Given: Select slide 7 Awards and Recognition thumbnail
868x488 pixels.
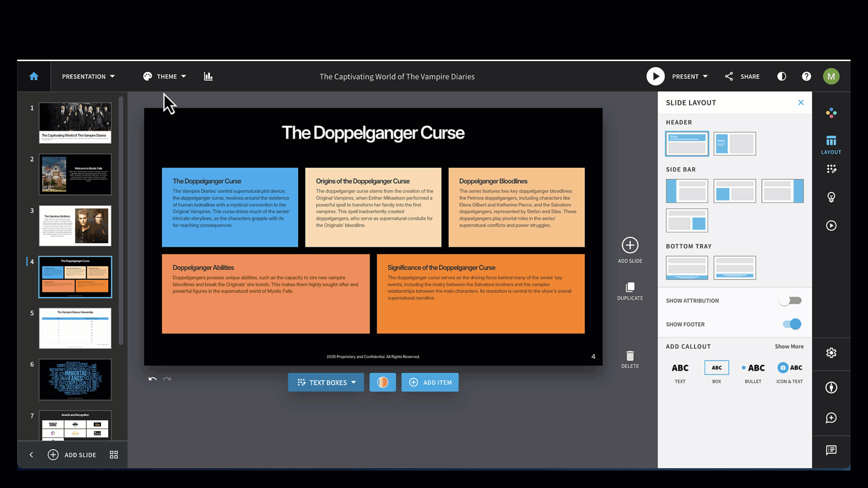Looking at the screenshot, I should (x=75, y=425).
